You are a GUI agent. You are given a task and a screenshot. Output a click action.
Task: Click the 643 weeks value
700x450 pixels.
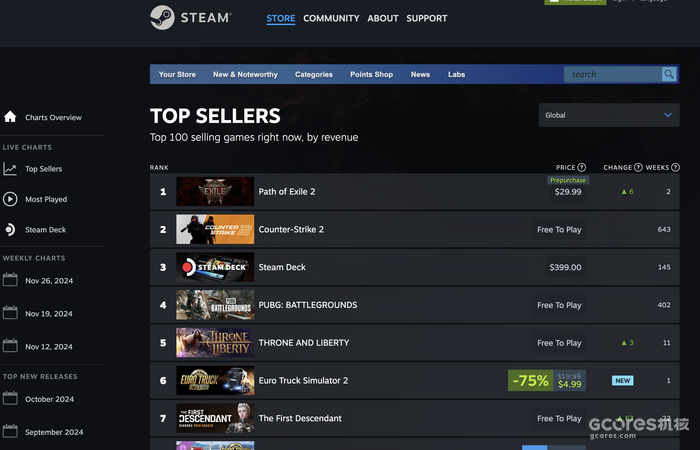coord(664,229)
